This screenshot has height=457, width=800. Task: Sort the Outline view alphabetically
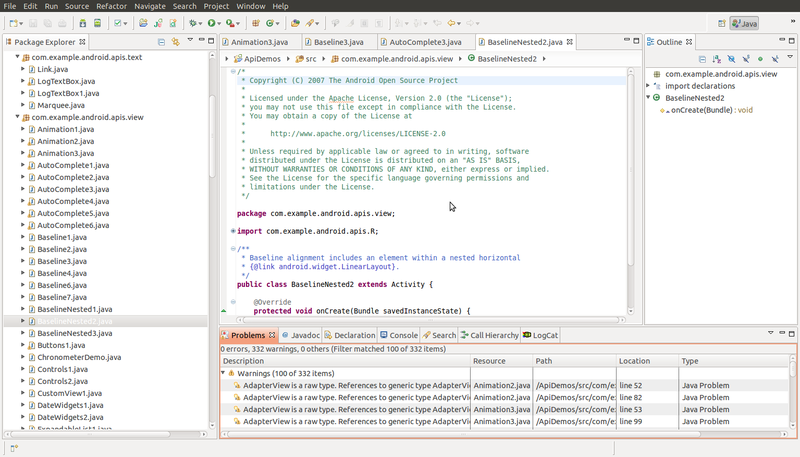click(x=715, y=59)
